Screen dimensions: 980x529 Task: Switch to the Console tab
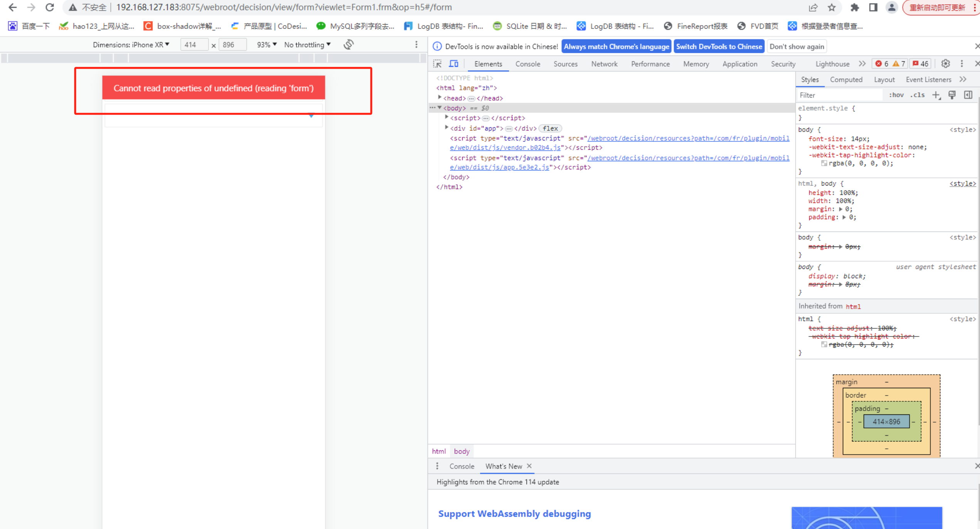pyautogui.click(x=528, y=64)
